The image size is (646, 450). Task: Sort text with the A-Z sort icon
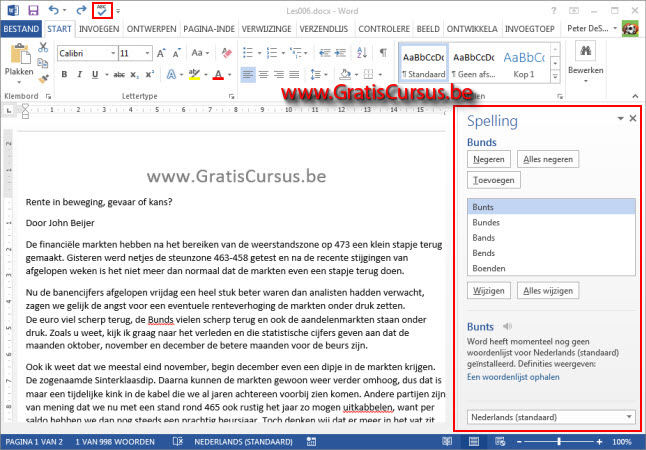tap(362, 53)
